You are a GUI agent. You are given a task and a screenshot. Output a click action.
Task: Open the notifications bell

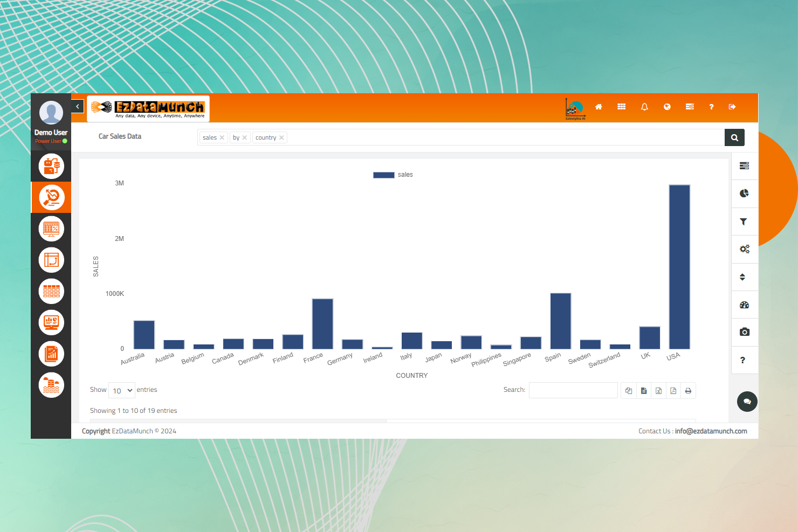tap(644, 107)
